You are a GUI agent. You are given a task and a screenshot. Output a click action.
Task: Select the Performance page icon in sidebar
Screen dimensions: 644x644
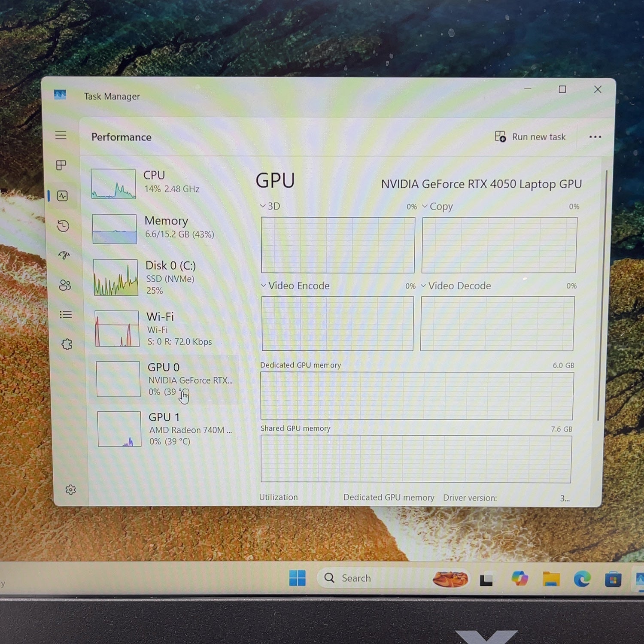click(x=63, y=196)
